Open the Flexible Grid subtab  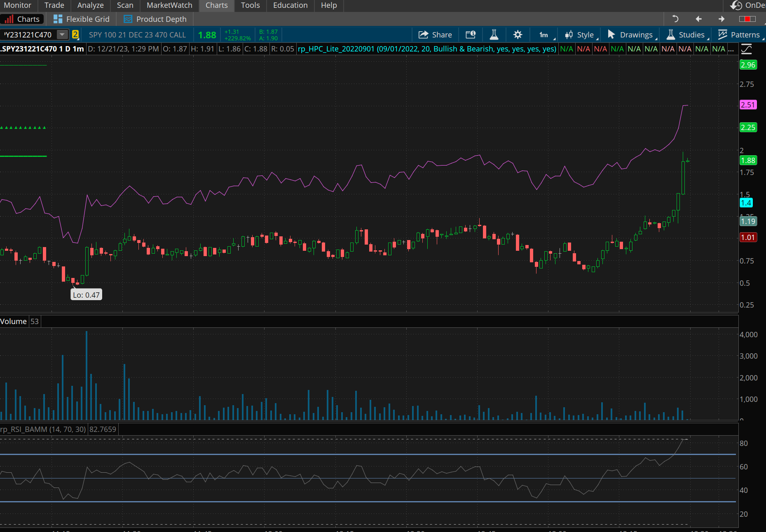click(82, 19)
